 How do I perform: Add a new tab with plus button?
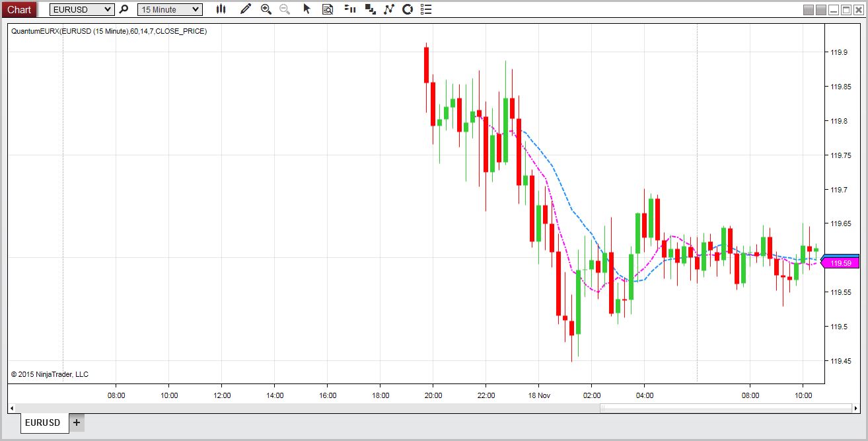click(77, 422)
